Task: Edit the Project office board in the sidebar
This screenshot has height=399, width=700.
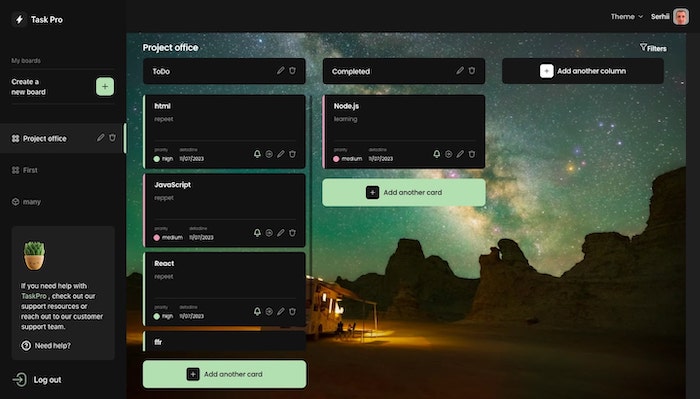Action: click(x=100, y=138)
